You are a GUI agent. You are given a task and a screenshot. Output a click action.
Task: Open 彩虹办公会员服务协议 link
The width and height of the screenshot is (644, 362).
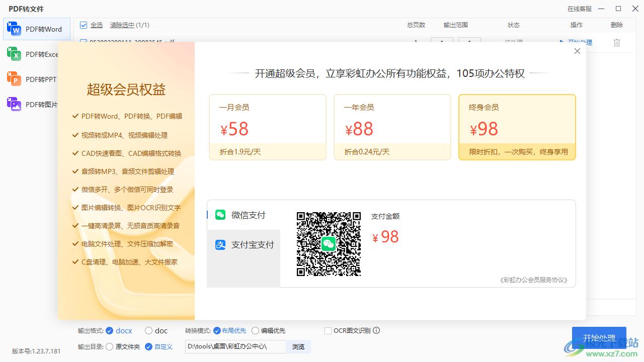point(534,280)
